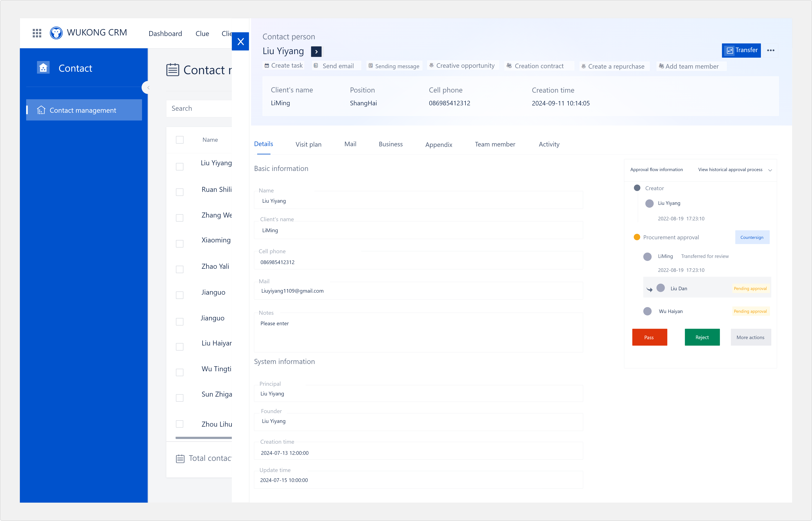Click Liu Yiyang's avatar under Creator
Viewport: 812px width, 521px height.
point(649,203)
